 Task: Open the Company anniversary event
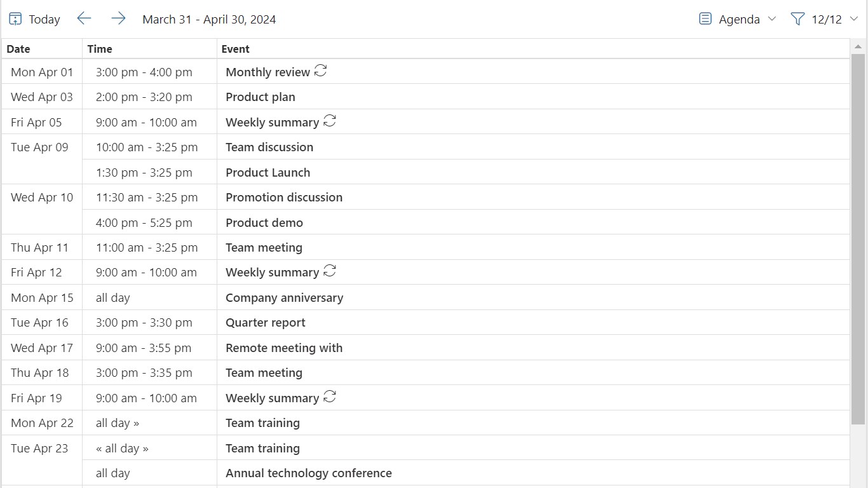pos(284,297)
